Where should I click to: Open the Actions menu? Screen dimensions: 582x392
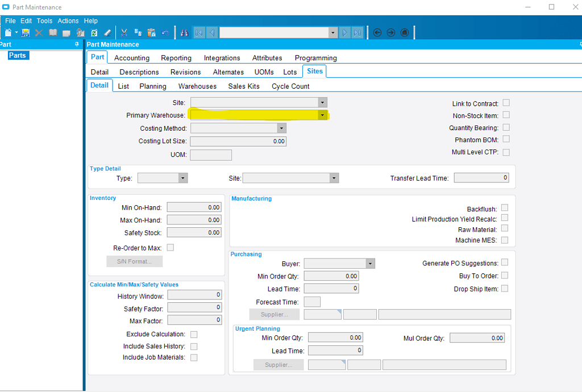pos(68,20)
